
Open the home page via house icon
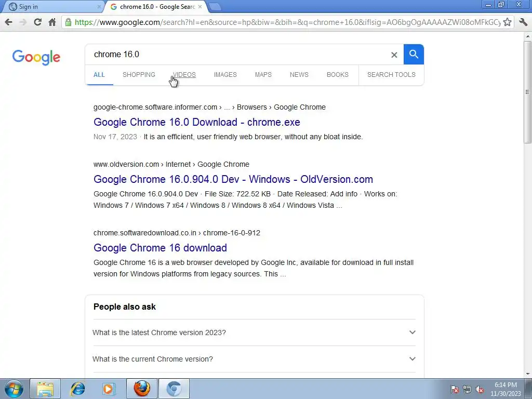(52, 22)
